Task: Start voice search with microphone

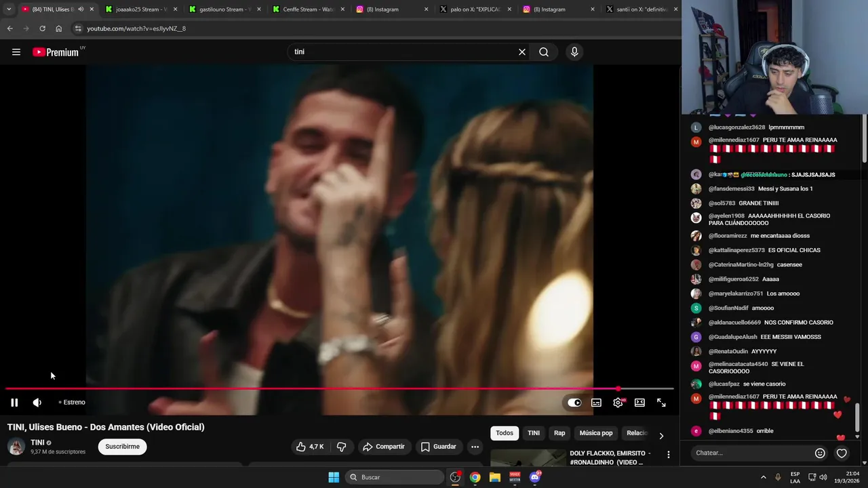Action: pos(574,52)
